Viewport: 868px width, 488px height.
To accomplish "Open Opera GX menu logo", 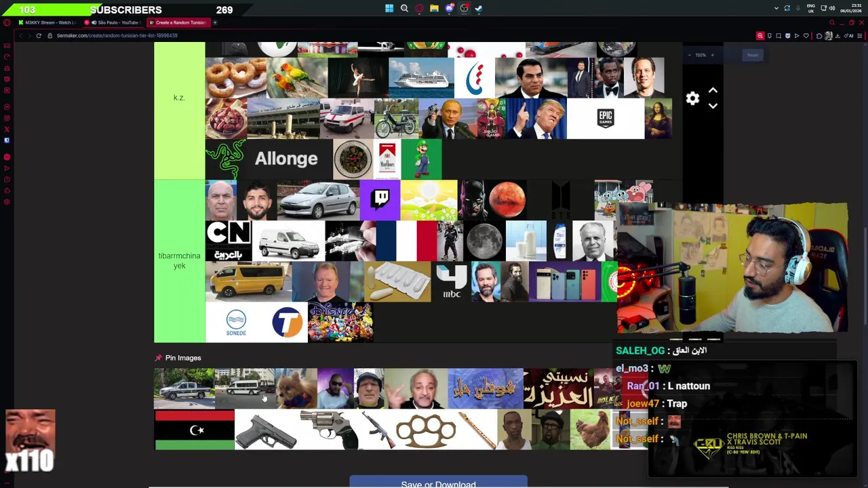I will point(7,22).
